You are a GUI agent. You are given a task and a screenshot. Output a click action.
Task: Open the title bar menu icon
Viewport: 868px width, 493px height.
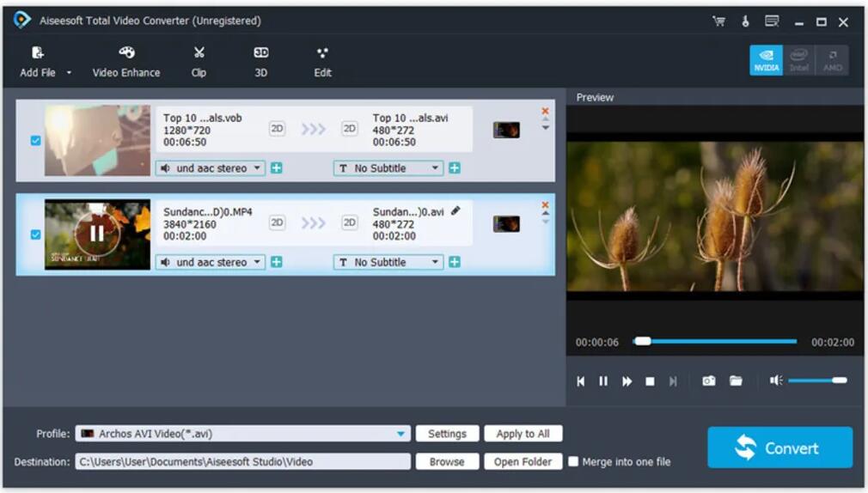pos(772,21)
